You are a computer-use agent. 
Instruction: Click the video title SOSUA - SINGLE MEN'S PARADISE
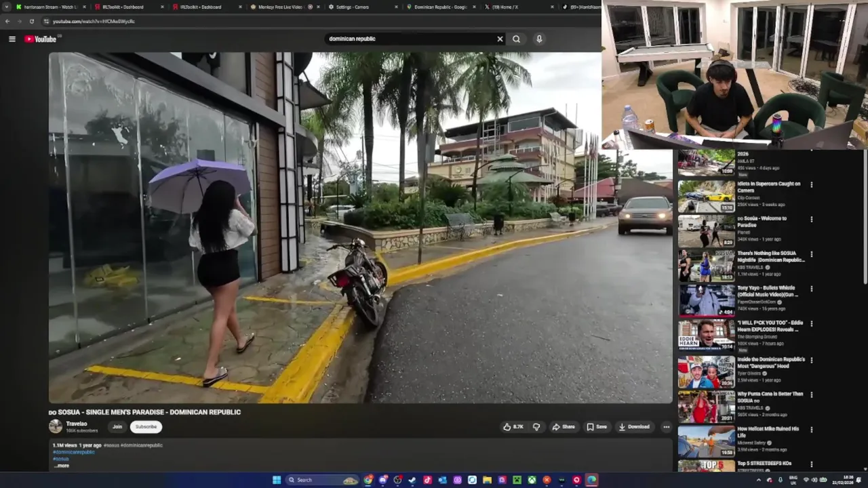tap(144, 412)
